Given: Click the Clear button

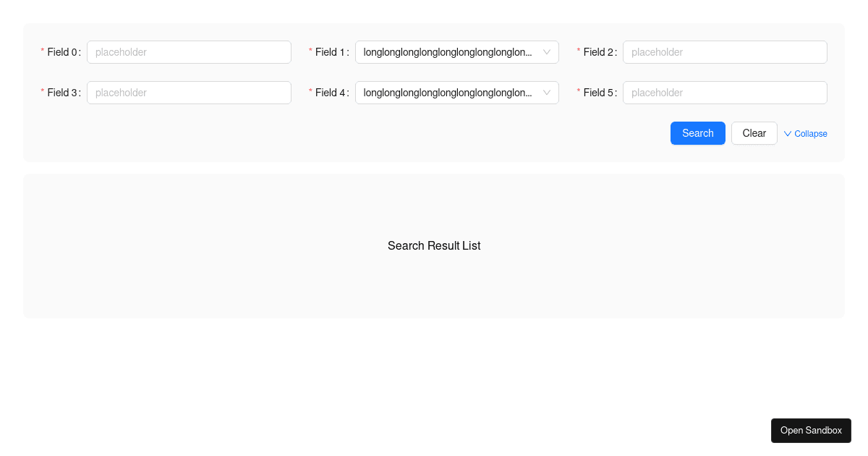Looking at the screenshot, I should (754, 133).
